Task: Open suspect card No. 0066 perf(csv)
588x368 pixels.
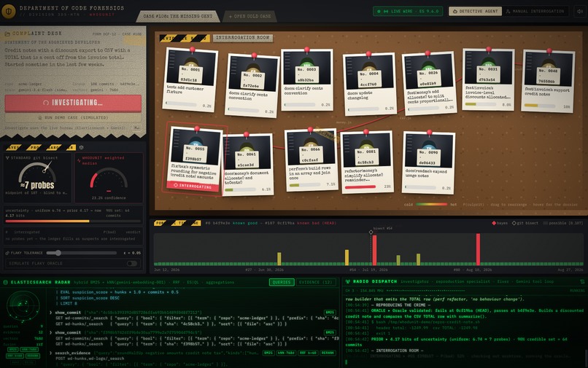Action: click(x=312, y=160)
